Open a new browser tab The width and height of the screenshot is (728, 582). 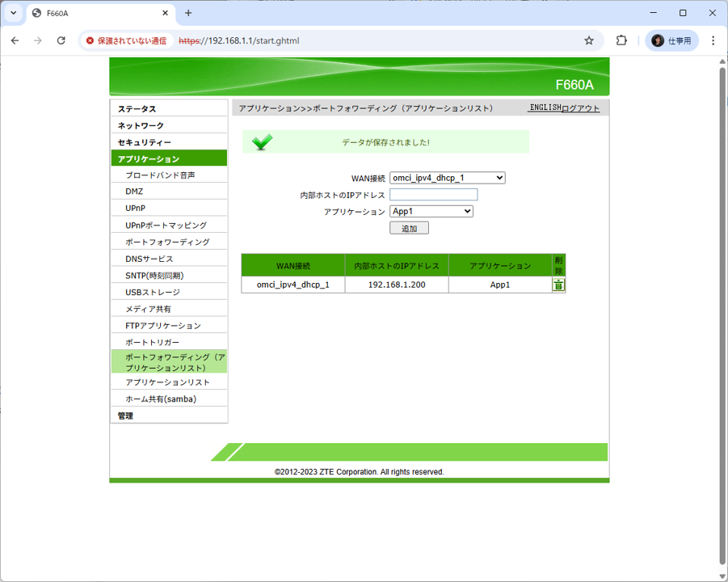(x=188, y=13)
